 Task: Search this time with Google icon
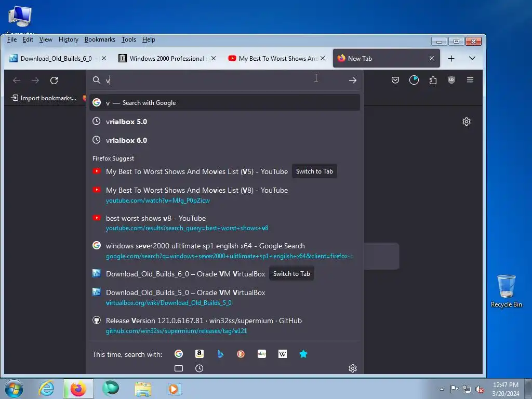pyautogui.click(x=179, y=354)
